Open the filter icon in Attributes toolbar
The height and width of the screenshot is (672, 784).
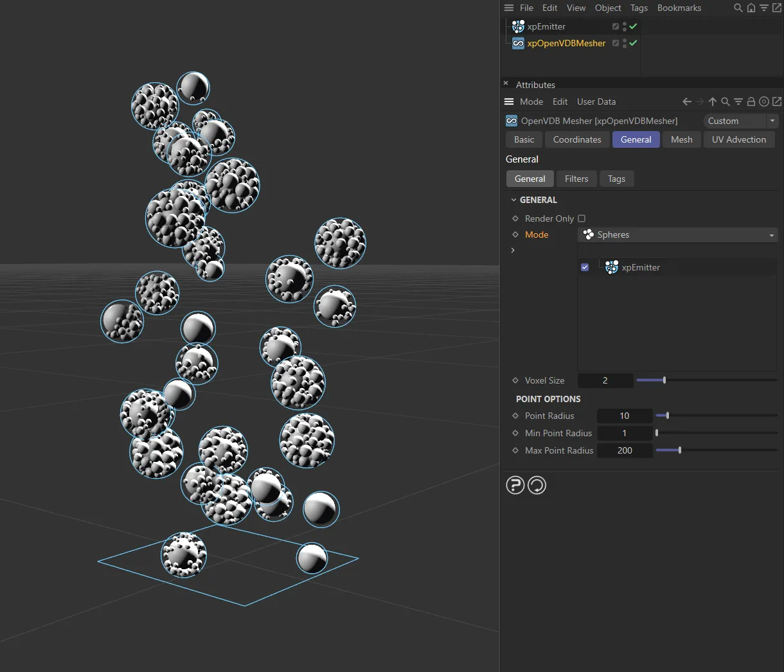pos(738,102)
